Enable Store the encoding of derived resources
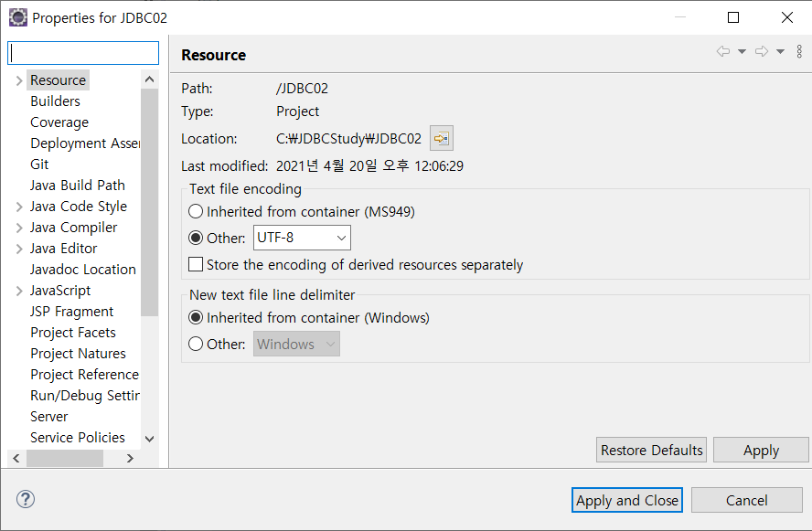 [196, 264]
